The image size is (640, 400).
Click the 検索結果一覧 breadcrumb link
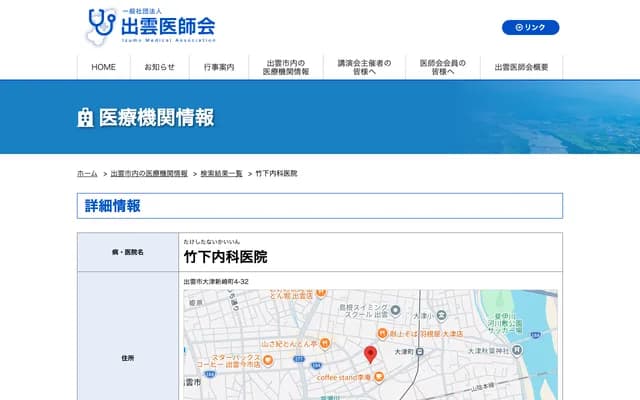tap(222, 173)
